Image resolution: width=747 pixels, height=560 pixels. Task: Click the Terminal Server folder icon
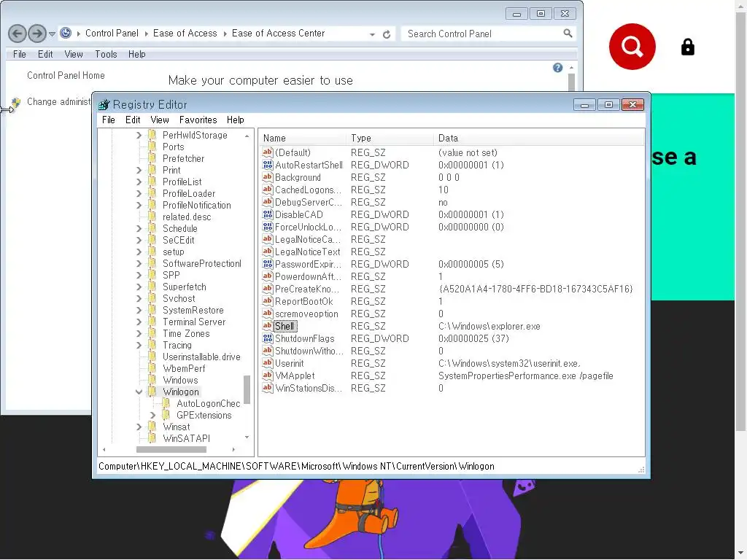tap(152, 322)
